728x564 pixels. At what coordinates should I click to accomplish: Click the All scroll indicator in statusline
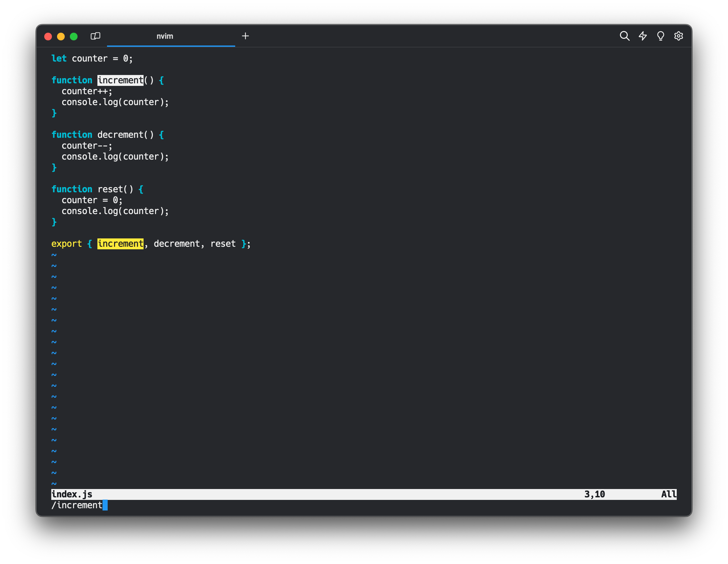pos(668,494)
